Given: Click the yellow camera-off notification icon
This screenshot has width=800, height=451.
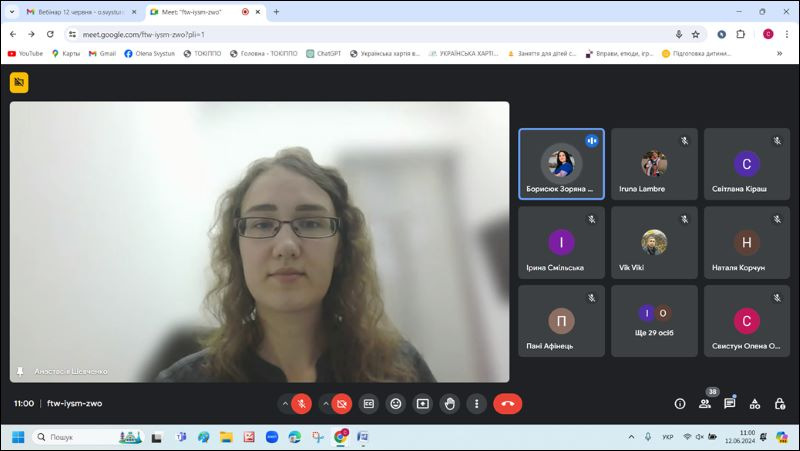Looking at the screenshot, I should [x=19, y=82].
